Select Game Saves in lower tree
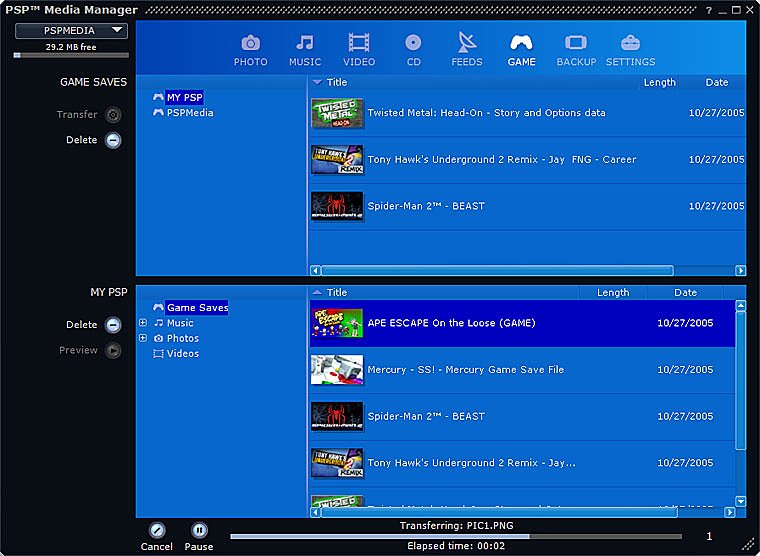 (197, 308)
